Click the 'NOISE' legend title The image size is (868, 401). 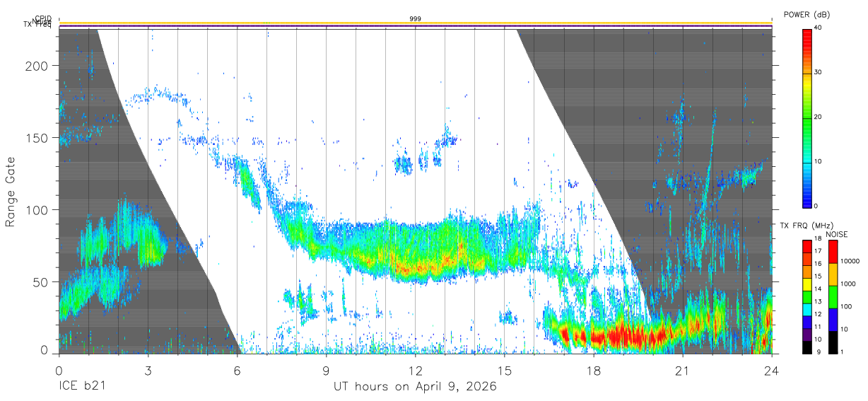(835, 234)
